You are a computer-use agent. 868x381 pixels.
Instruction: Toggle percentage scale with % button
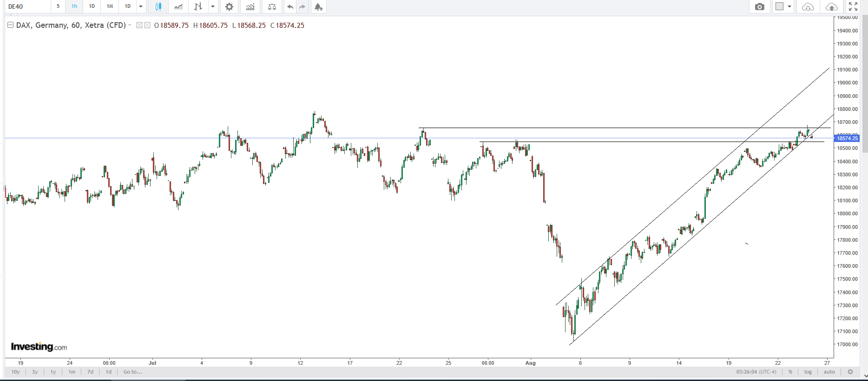tap(790, 372)
